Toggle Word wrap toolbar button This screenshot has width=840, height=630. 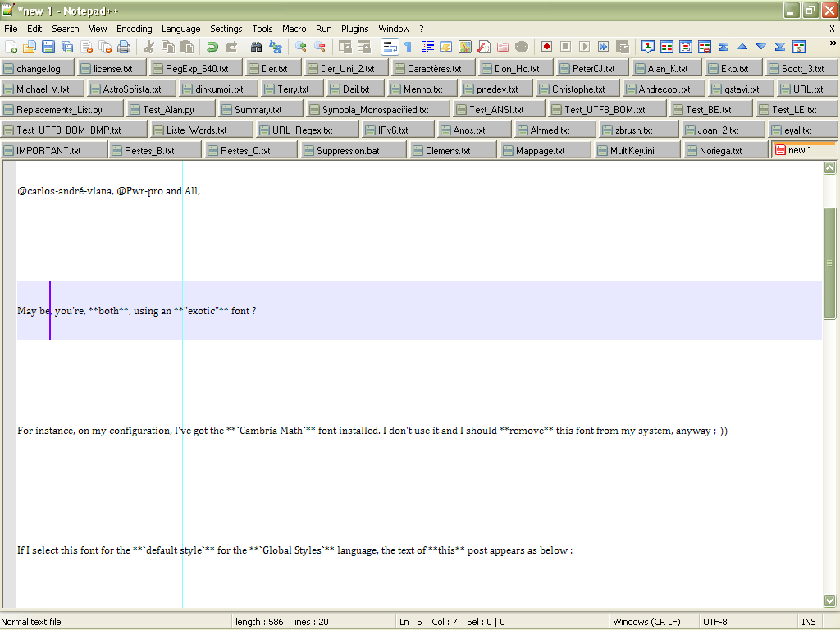pyautogui.click(x=390, y=47)
